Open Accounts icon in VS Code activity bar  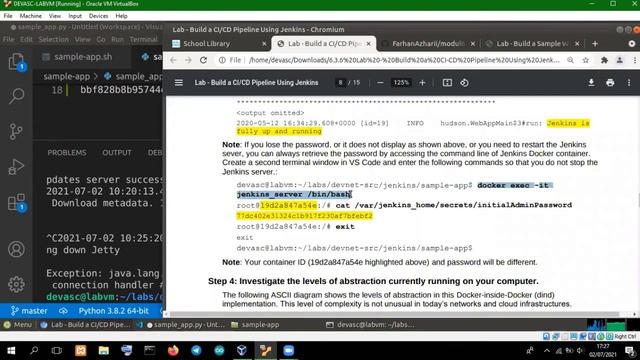[16, 249]
